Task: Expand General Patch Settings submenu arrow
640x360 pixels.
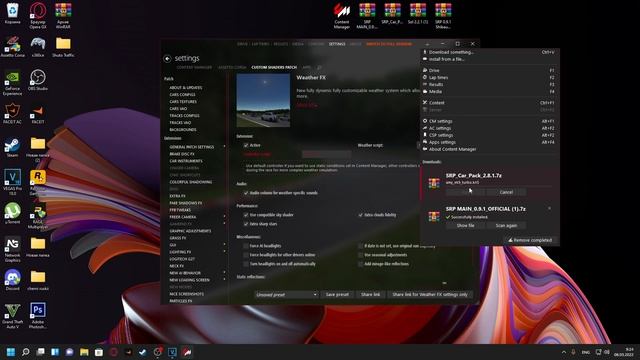Action: click(x=224, y=147)
